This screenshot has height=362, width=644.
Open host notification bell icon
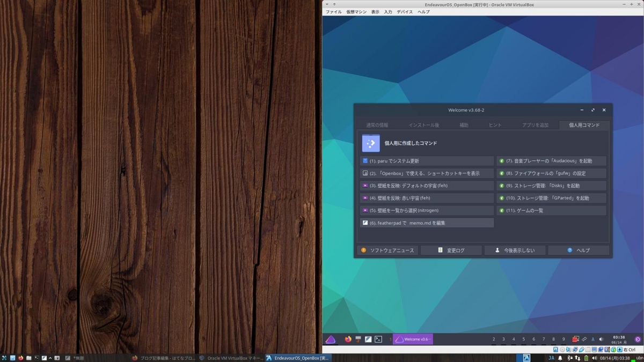click(560, 358)
